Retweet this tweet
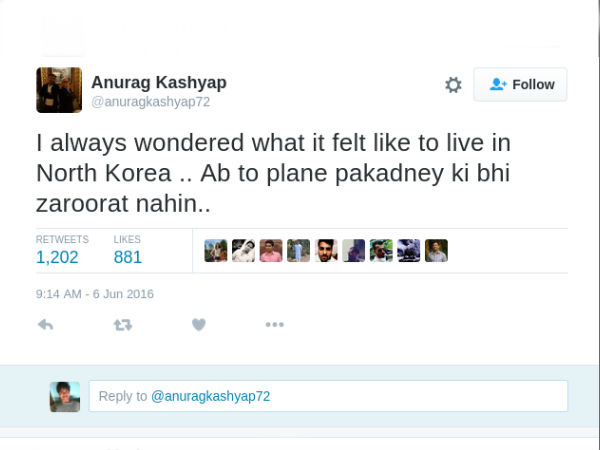 (x=122, y=324)
